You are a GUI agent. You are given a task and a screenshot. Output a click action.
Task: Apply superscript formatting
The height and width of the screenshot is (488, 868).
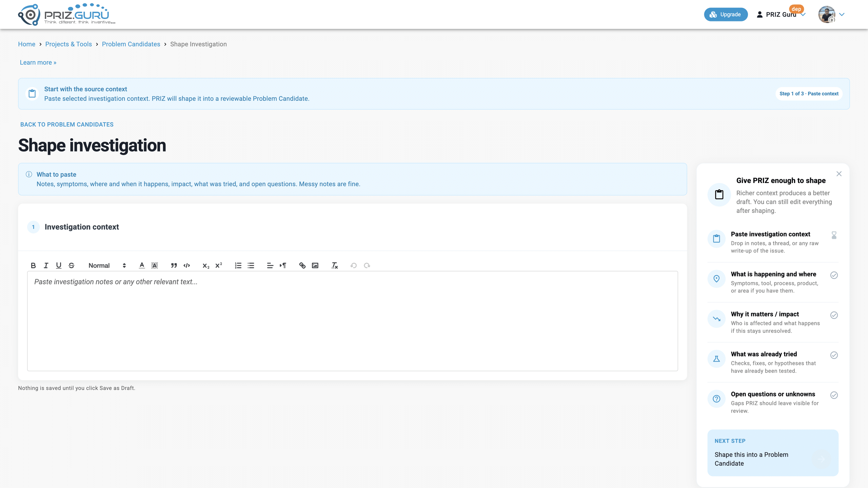(x=219, y=265)
